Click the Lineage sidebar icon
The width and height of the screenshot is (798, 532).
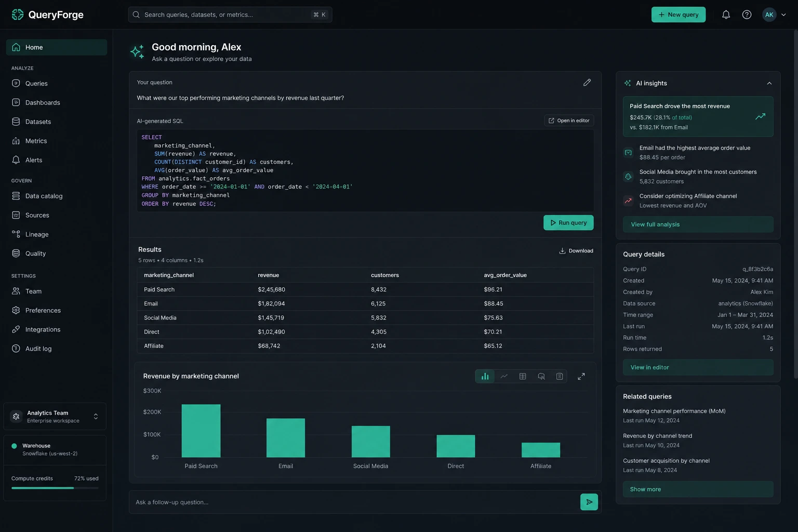coord(16,234)
